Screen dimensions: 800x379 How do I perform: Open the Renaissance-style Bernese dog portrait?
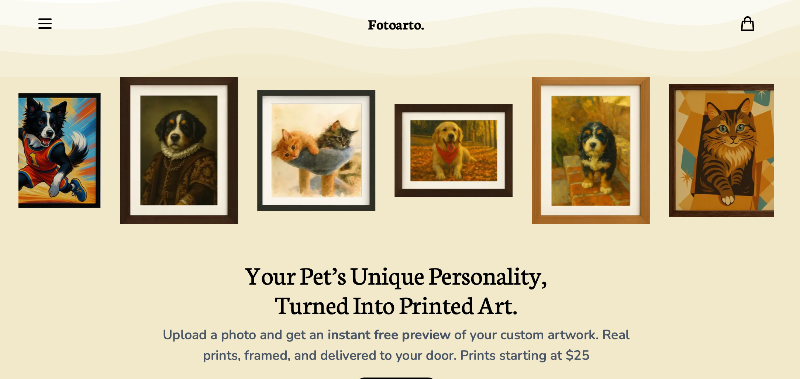[x=179, y=150]
